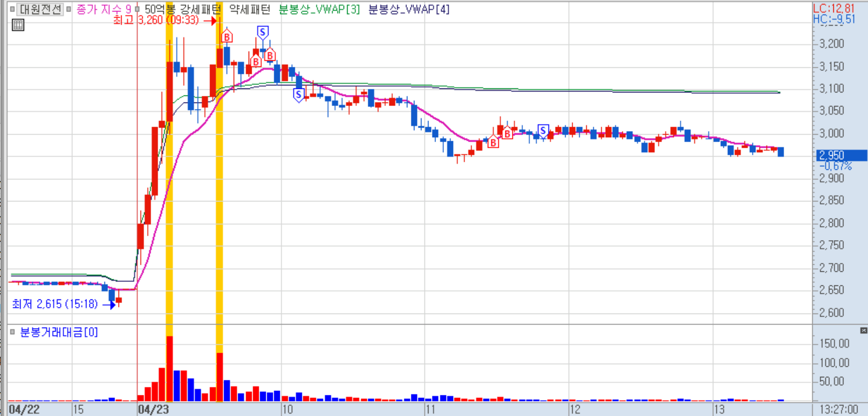Click the 최고 3,260 (09:33) annotation
This screenshot has height=416, width=868.
[156, 20]
